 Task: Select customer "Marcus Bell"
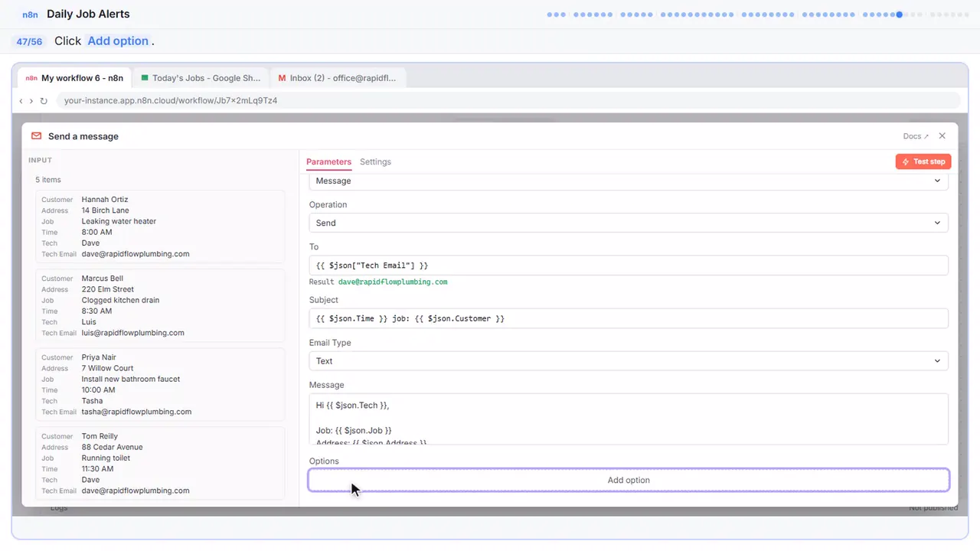[x=103, y=279]
